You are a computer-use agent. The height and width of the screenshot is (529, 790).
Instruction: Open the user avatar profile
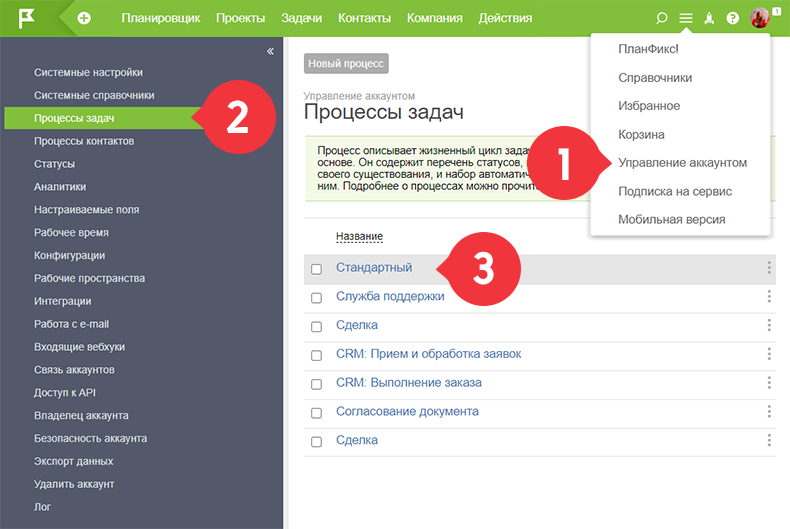[760, 18]
